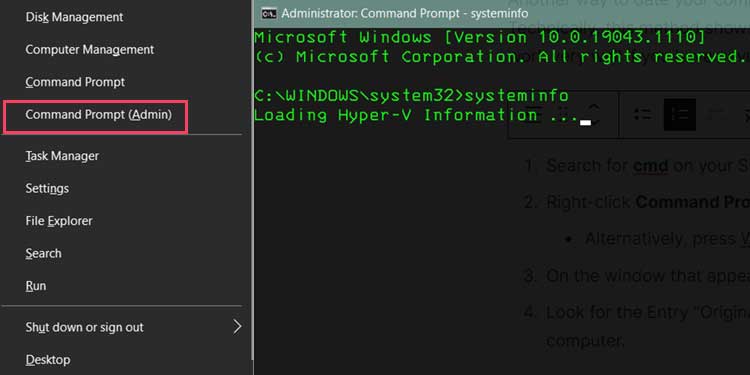This screenshot has height=375, width=750.
Task: Open Settings from the Win+X menu
Action: (47, 188)
